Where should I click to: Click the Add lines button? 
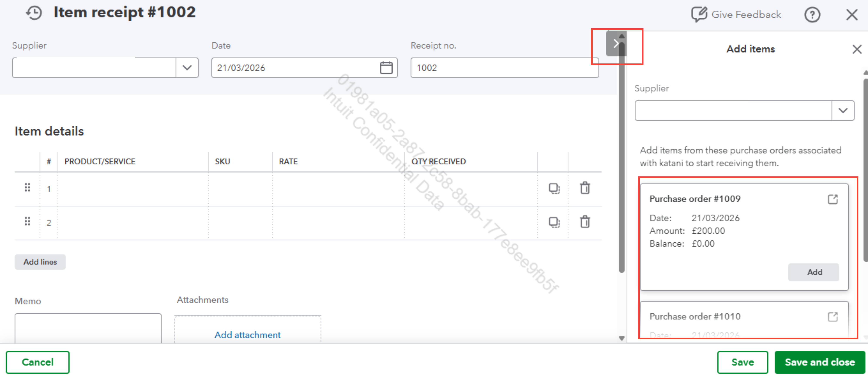40,262
